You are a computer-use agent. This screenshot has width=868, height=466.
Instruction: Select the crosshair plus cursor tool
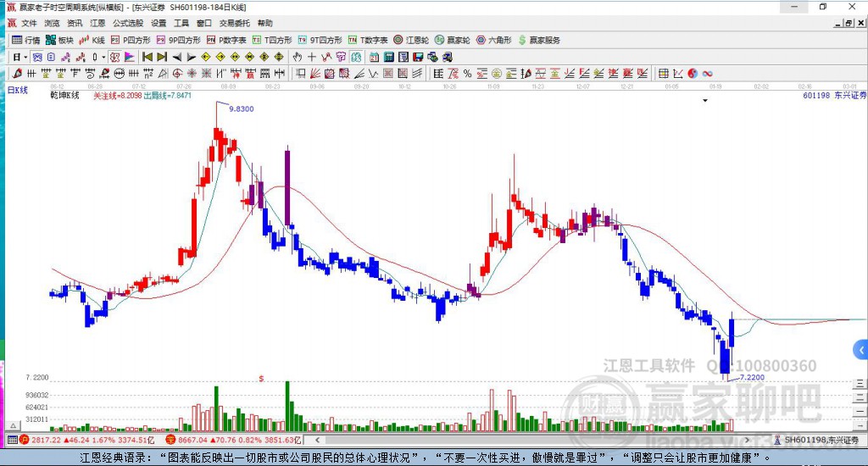pos(312,57)
